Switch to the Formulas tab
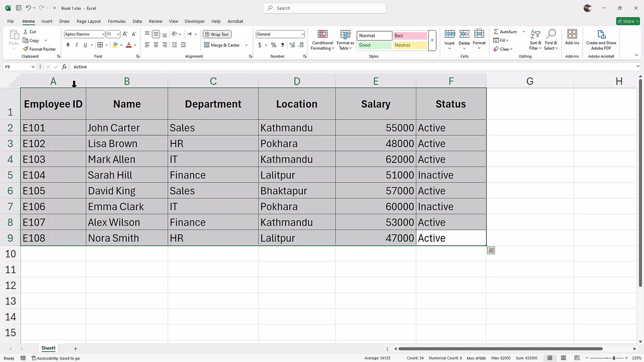Screen dimensions: 644x362 [x=117, y=21]
